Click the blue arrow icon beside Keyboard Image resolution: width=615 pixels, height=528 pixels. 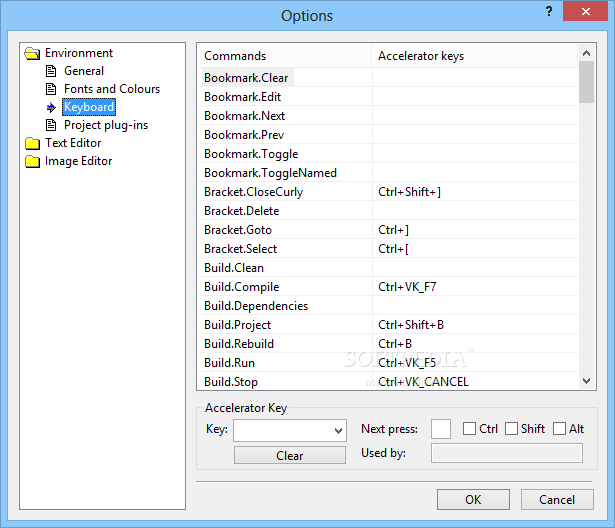[51, 107]
